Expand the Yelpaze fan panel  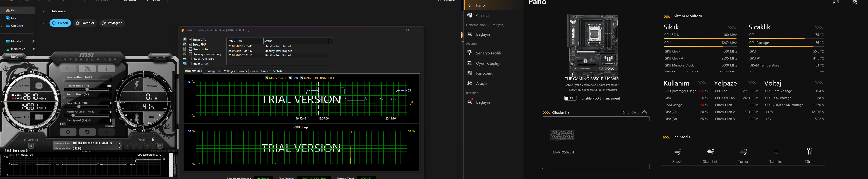tap(752, 83)
